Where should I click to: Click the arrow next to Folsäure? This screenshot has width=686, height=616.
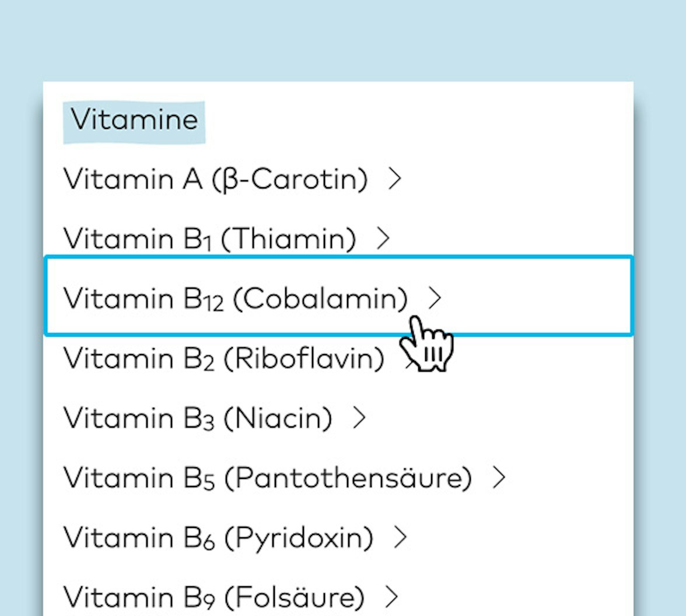tap(392, 597)
